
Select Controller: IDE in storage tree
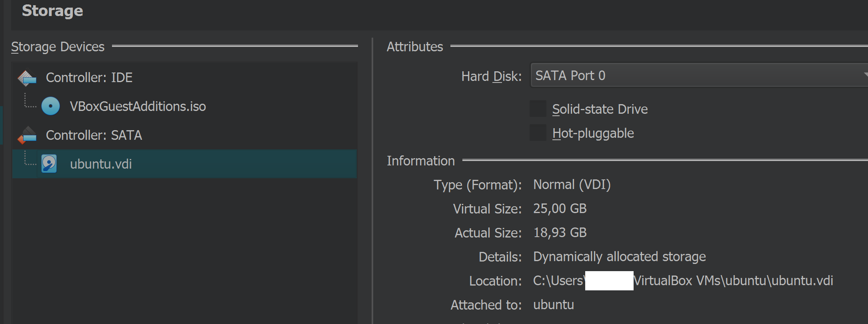pyautogui.click(x=89, y=78)
